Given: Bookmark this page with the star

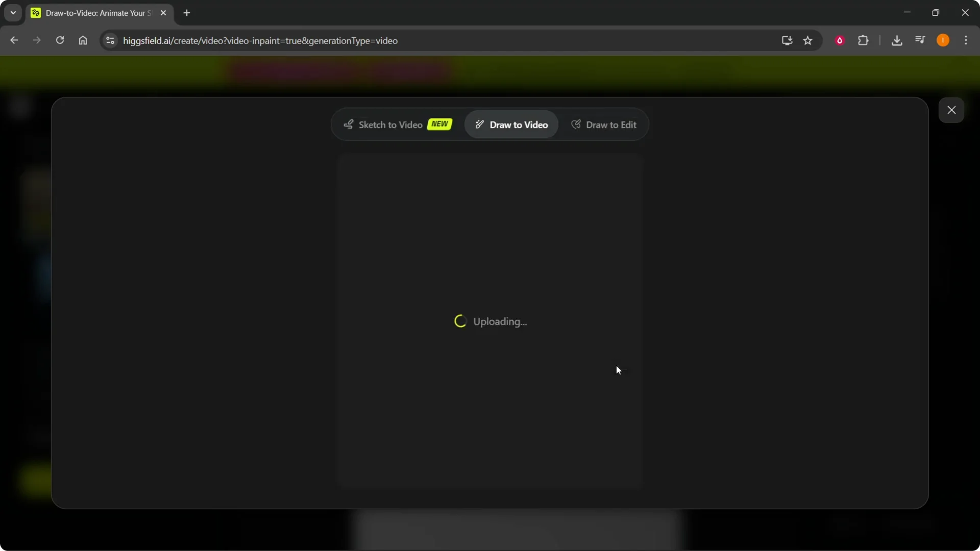Looking at the screenshot, I should tap(808, 40).
